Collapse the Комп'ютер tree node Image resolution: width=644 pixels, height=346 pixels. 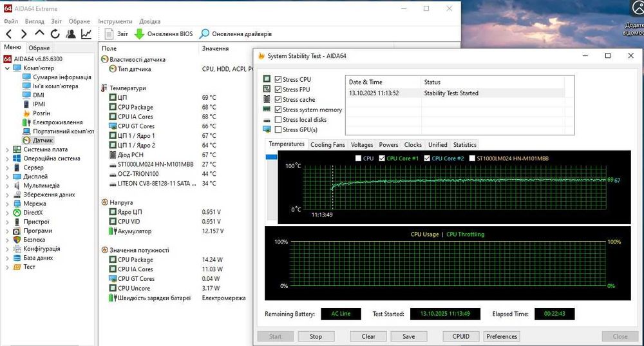[x=7, y=68]
